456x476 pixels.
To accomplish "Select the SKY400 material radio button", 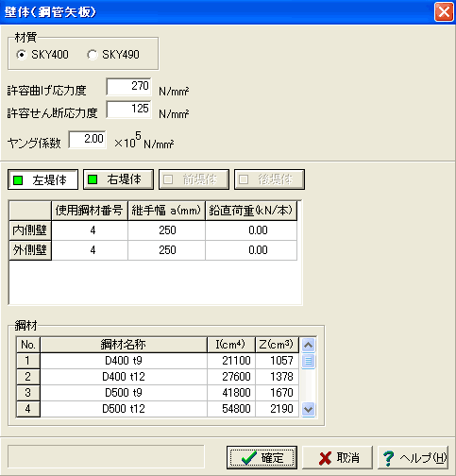I will [x=22, y=55].
